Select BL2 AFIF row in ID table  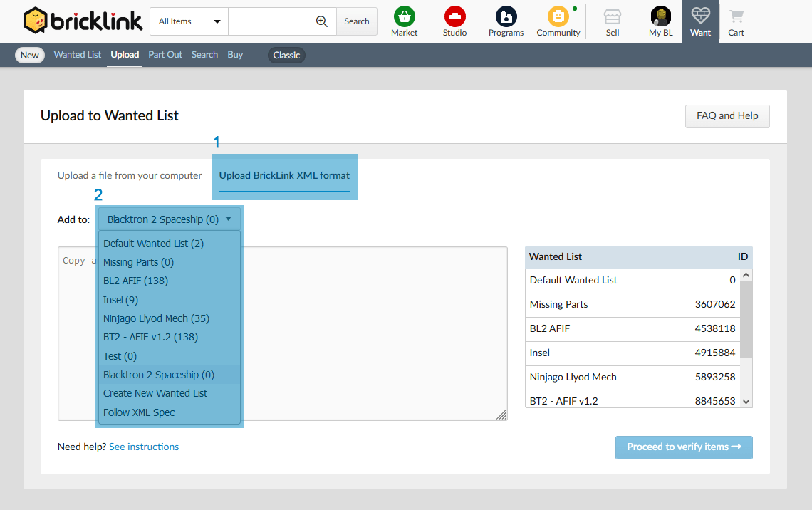coord(633,329)
